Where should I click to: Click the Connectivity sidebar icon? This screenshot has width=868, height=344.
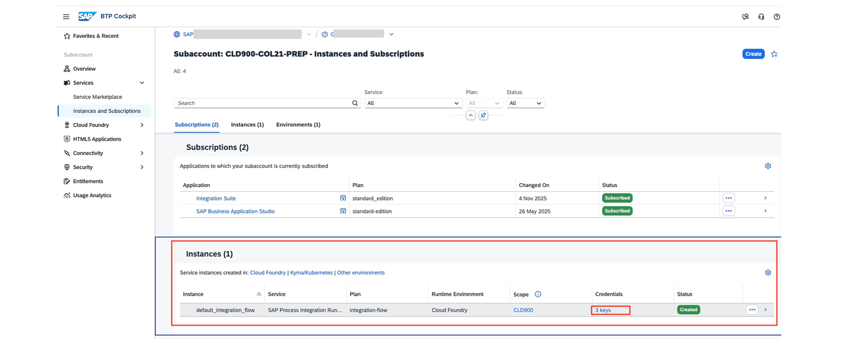67,153
